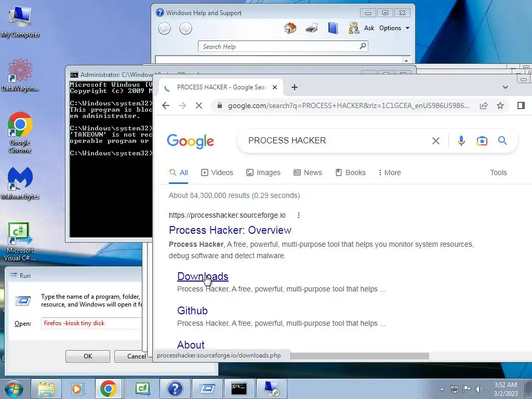Switch to Run dialog taskbar button
The height and width of the screenshot is (399, 532).
(x=207, y=389)
